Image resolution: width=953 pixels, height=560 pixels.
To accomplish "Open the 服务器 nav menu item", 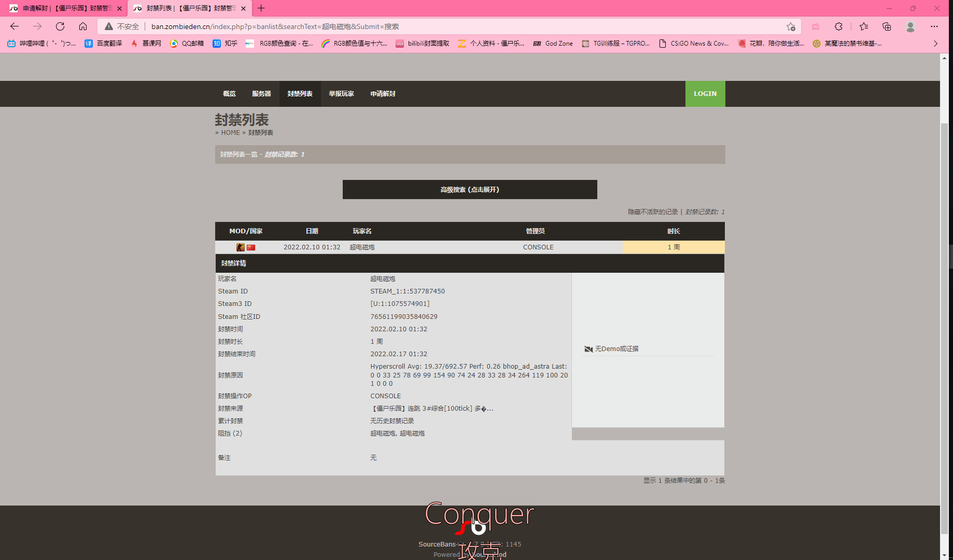I will point(261,94).
